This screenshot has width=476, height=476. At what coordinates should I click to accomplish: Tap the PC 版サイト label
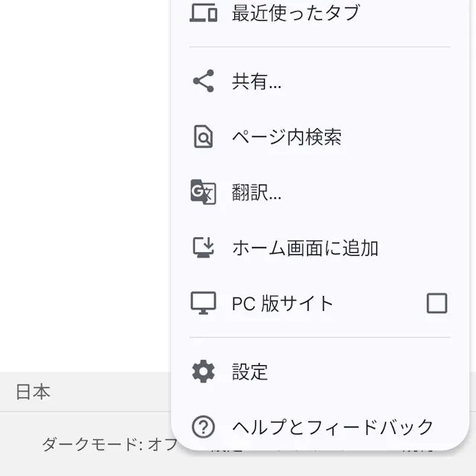coord(283,303)
